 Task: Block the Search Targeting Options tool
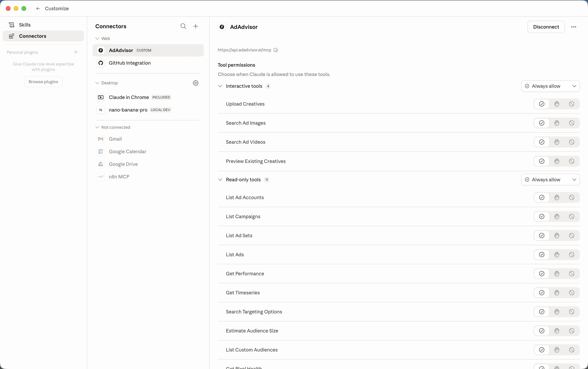coord(572,312)
